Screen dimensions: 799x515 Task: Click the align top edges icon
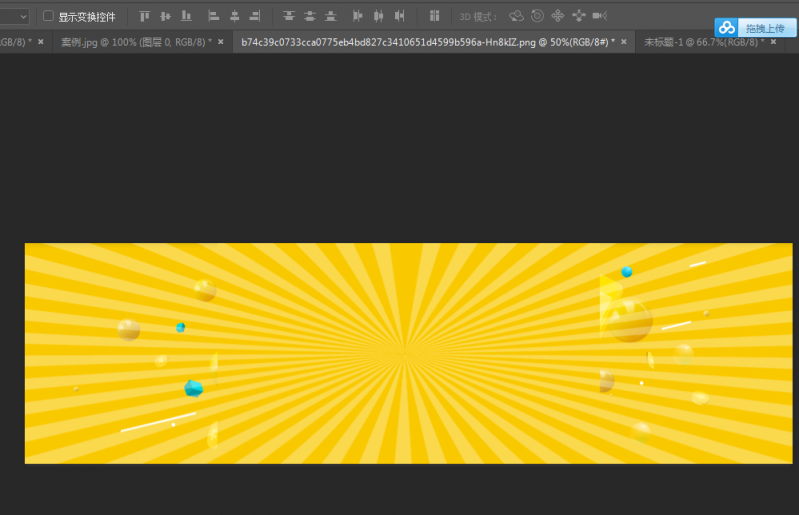pos(144,16)
